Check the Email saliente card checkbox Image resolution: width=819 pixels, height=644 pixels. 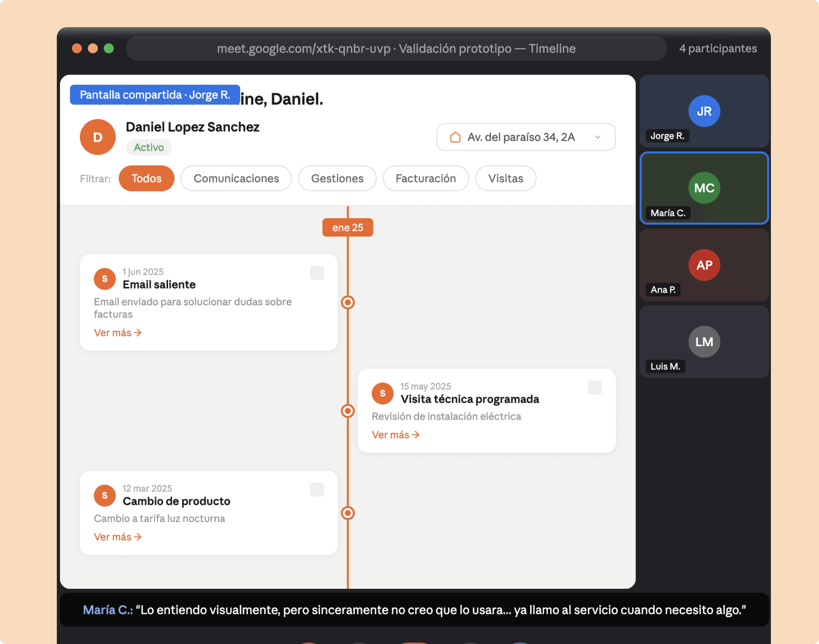pyautogui.click(x=317, y=273)
